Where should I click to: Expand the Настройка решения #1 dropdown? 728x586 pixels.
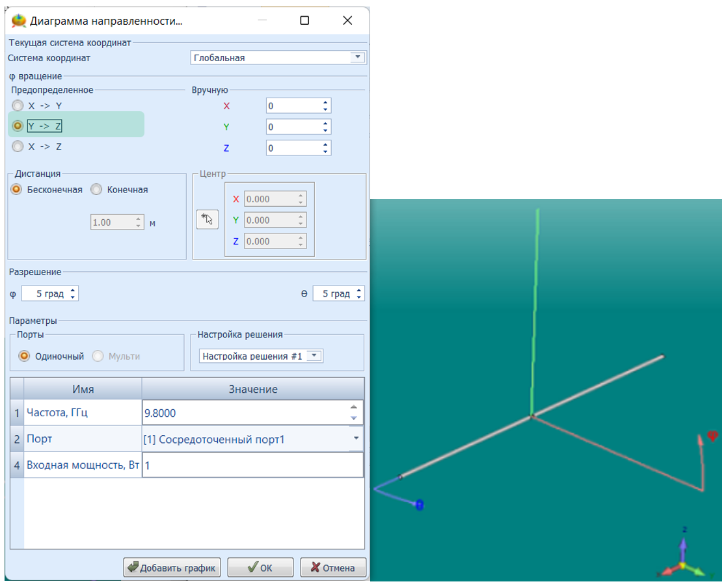(x=314, y=356)
